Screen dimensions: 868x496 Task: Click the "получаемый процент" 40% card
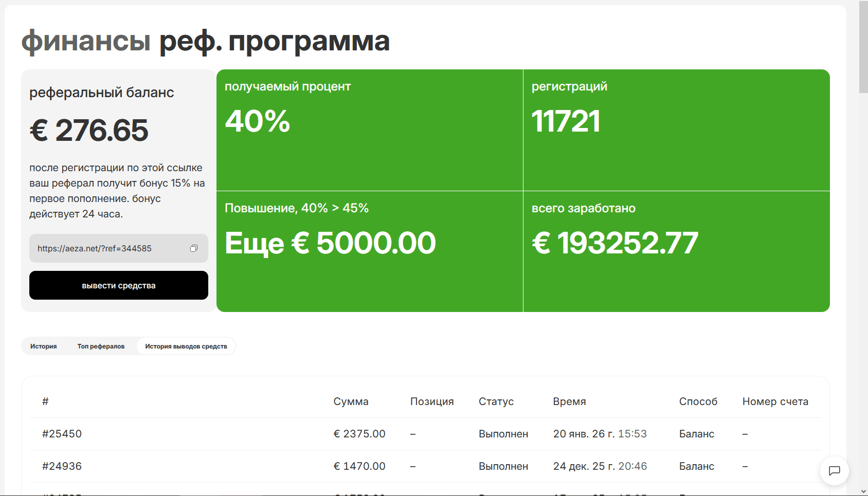click(x=369, y=130)
